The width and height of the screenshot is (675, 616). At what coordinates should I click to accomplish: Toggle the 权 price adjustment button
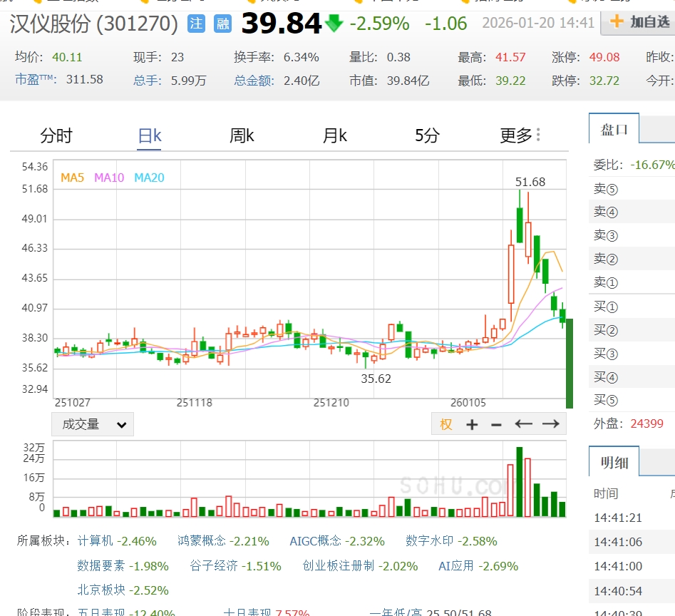click(x=446, y=424)
